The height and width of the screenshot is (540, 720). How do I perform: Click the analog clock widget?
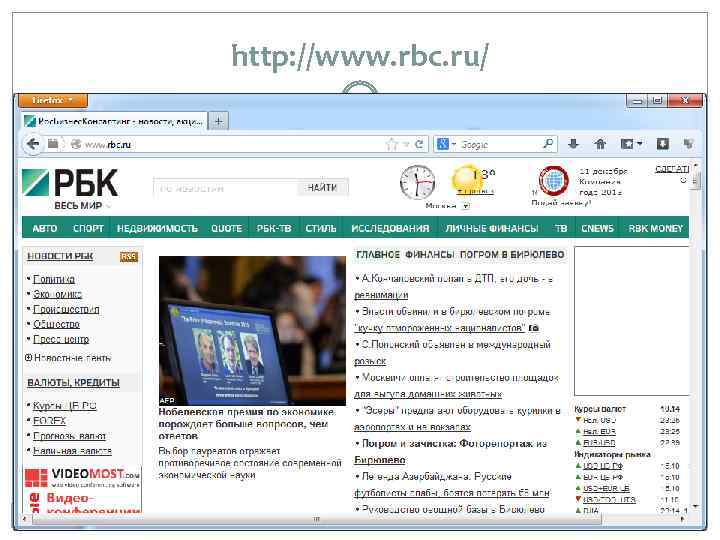click(x=417, y=182)
